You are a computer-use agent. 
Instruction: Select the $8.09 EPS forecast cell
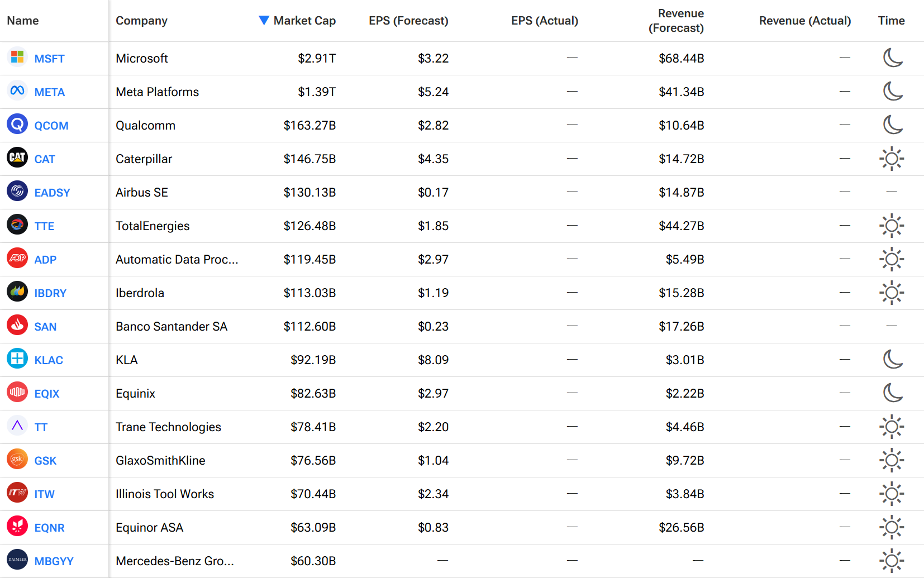pyautogui.click(x=433, y=360)
